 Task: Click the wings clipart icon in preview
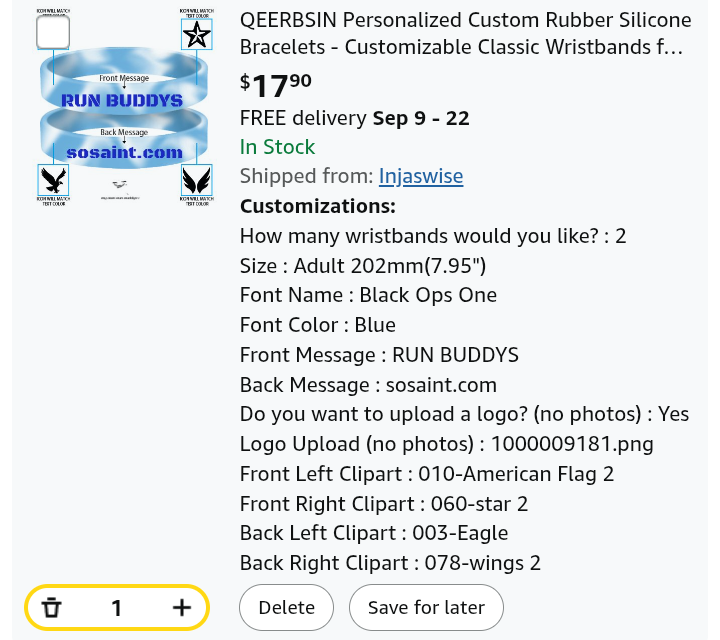click(x=197, y=181)
